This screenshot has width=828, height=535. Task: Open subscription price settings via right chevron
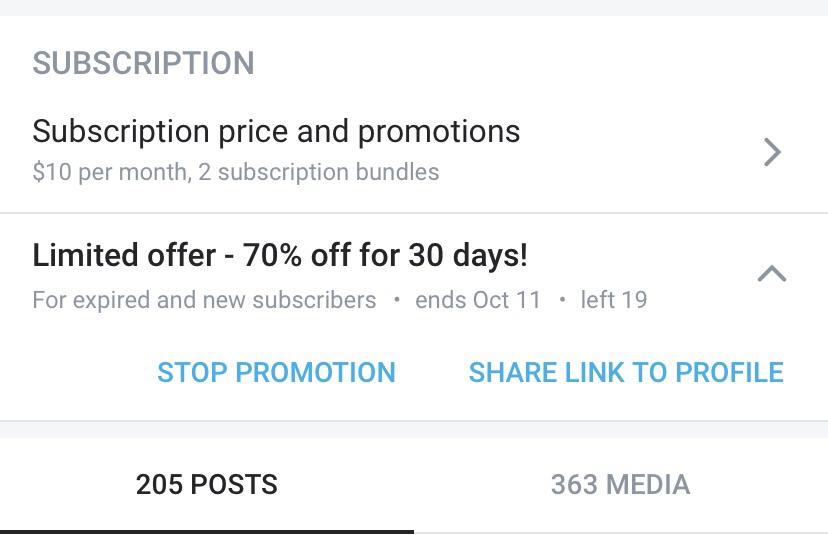(771, 152)
